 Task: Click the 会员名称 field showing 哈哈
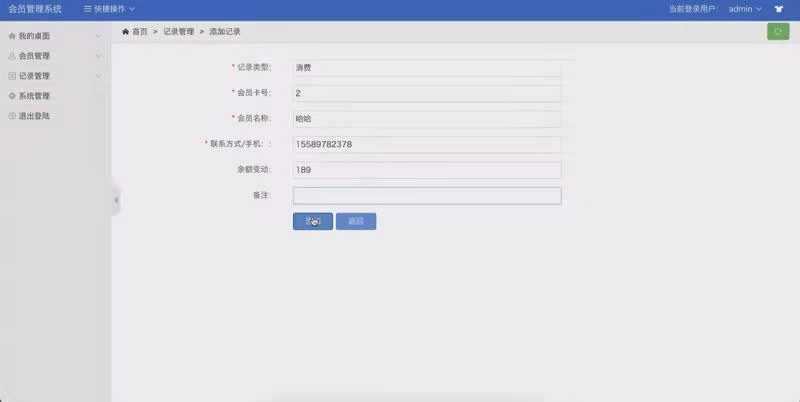(x=427, y=119)
